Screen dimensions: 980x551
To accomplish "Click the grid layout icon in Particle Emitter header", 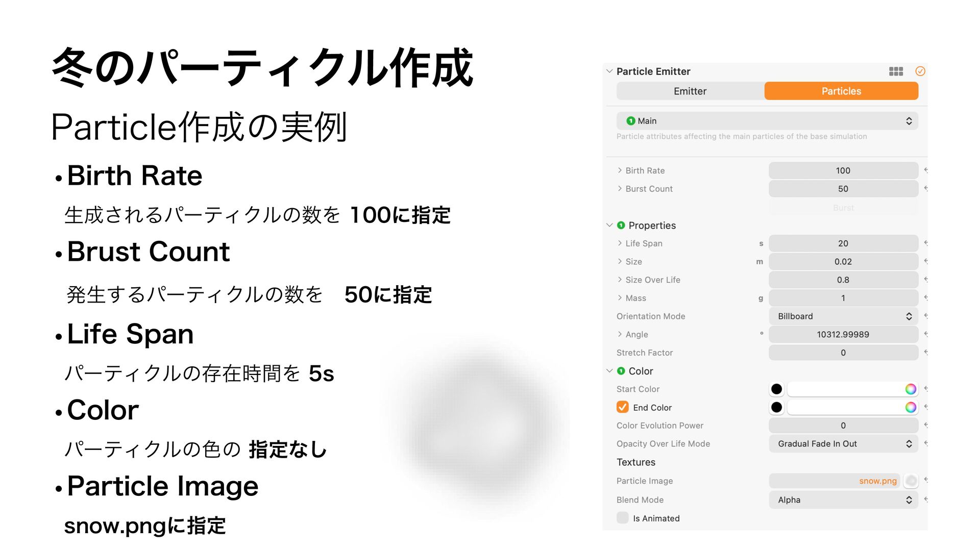I will tap(896, 71).
